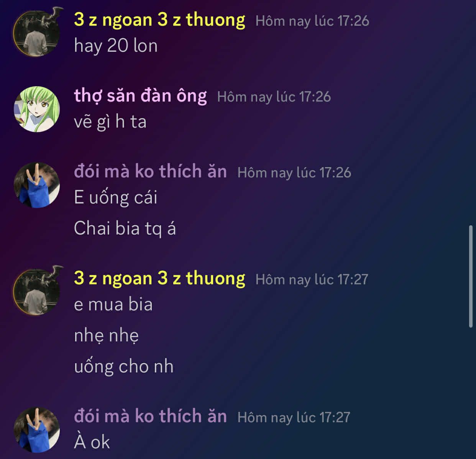Viewport: 476px width, 459px height.
Task: Open the peace-sign avatar beside À ok
Action: coord(37,430)
